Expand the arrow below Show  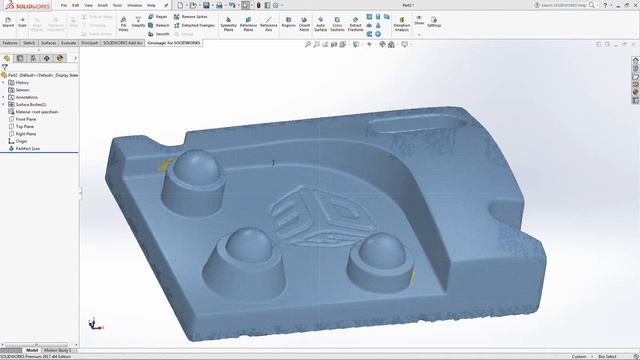pyautogui.click(x=419, y=35)
